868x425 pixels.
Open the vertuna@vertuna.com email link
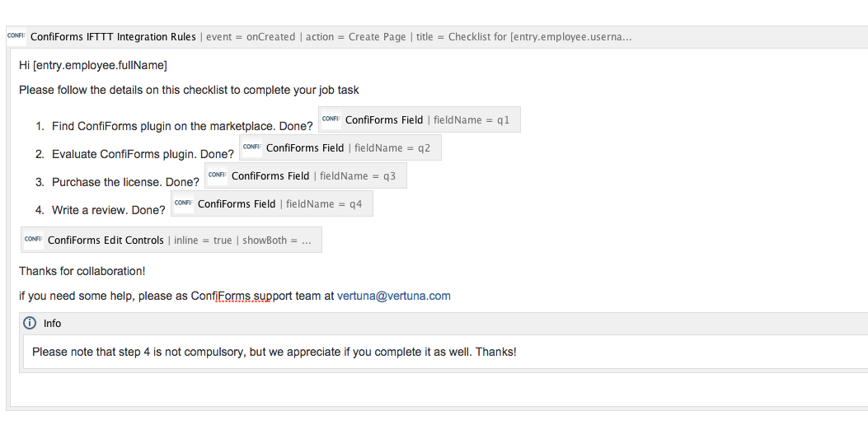pyautogui.click(x=393, y=296)
